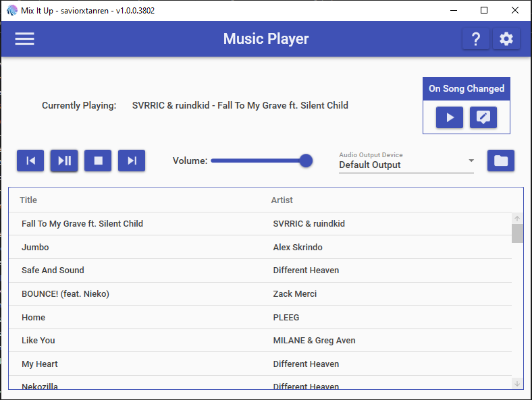The height and width of the screenshot is (400, 532).
Task: Select the My Heart song
Action: pyautogui.click(x=260, y=364)
